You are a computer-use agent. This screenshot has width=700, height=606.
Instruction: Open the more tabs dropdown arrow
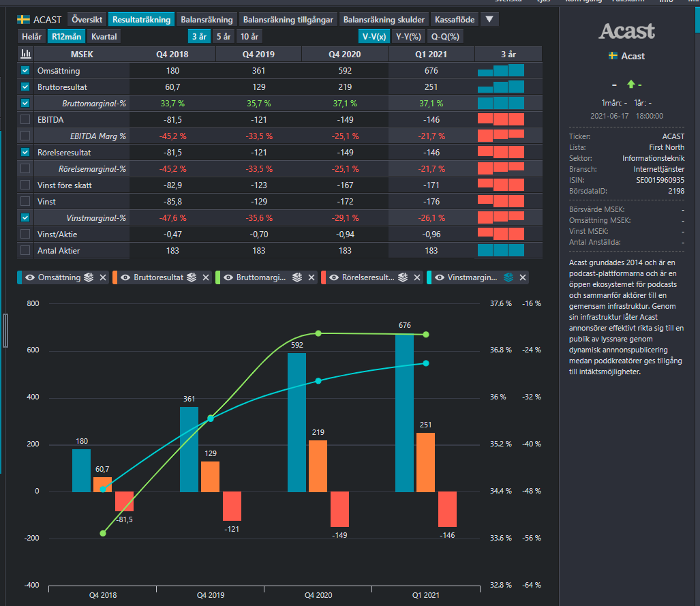[x=489, y=19]
